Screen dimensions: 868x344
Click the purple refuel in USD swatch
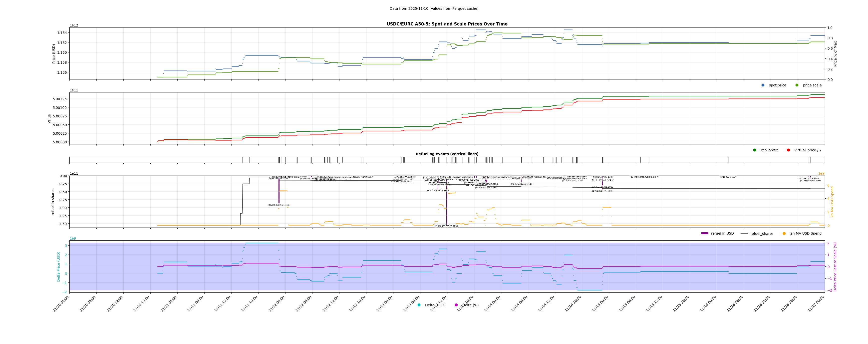point(705,234)
